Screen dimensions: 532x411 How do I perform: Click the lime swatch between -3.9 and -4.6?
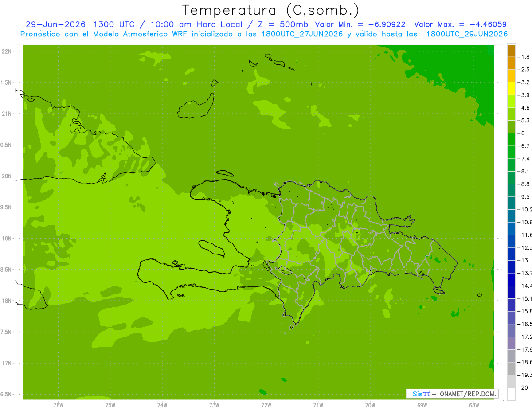tap(512, 101)
